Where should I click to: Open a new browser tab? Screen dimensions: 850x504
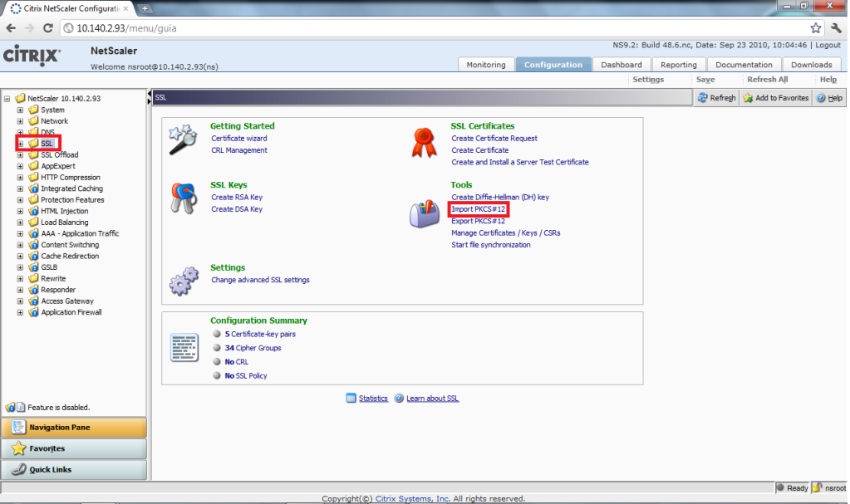point(145,8)
